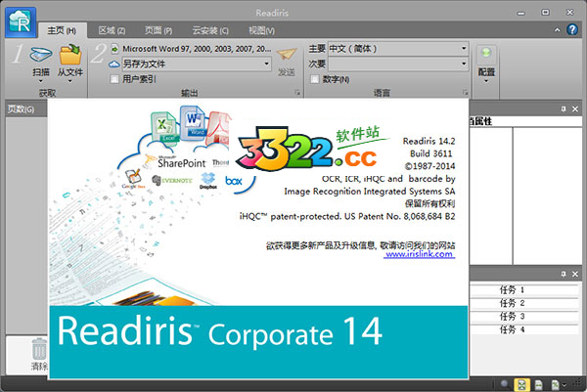Start scanning with the 扫描 scanner icon
Image resolution: width=587 pixels, height=392 pixels.
[x=41, y=55]
